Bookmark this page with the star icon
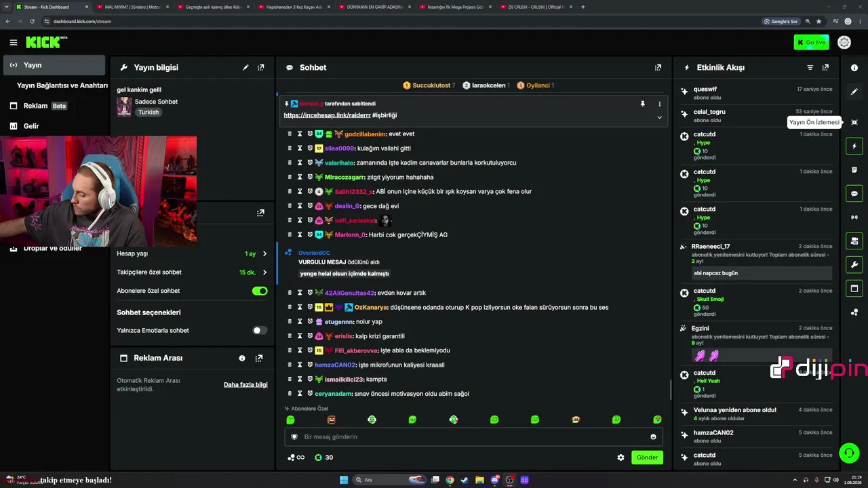 (x=818, y=21)
